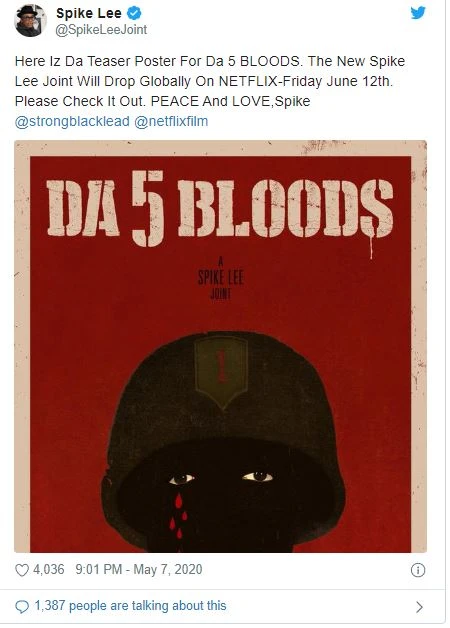The image size is (450, 628).
Task: Open the @netflixfilm mention link
Action: [x=171, y=121]
